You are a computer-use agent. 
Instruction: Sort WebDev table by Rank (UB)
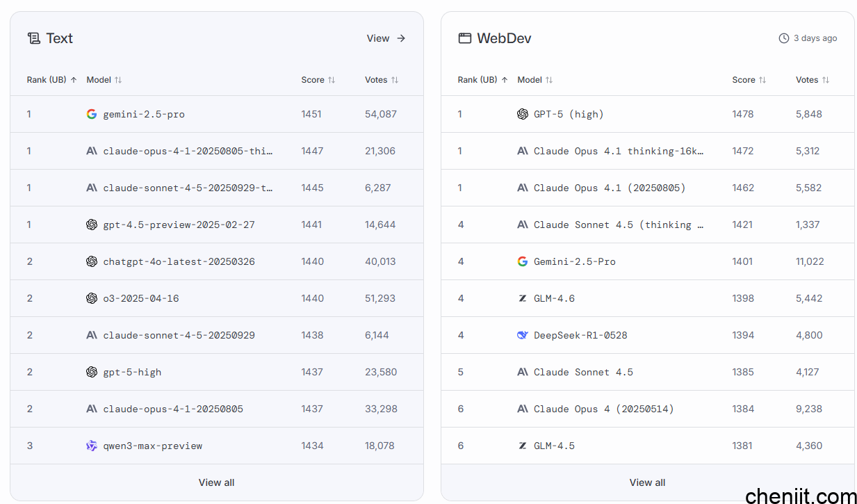click(x=482, y=80)
